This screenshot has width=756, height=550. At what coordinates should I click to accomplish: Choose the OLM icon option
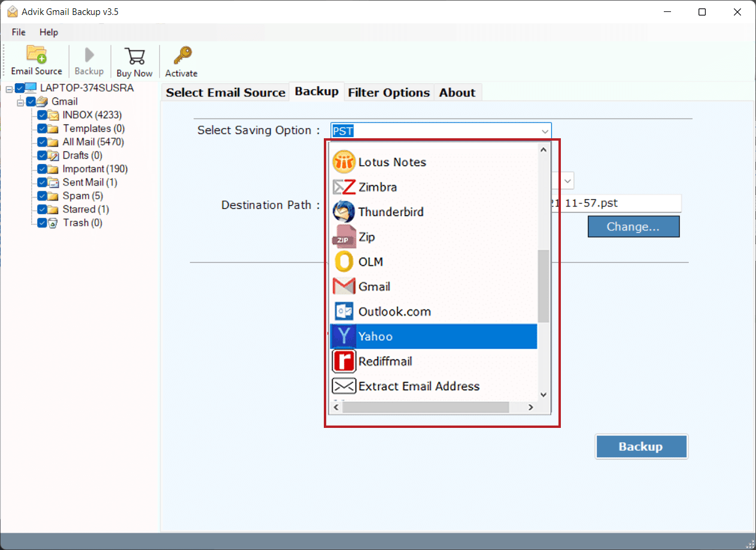point(344,262)
